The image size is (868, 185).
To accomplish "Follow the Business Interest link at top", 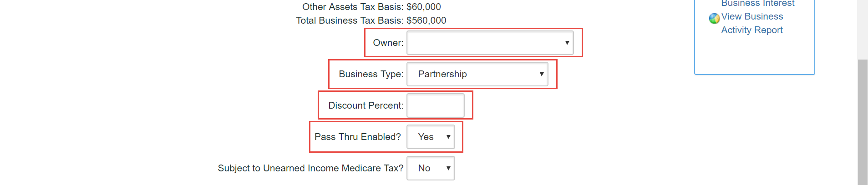I will click(x=758, y=3).
